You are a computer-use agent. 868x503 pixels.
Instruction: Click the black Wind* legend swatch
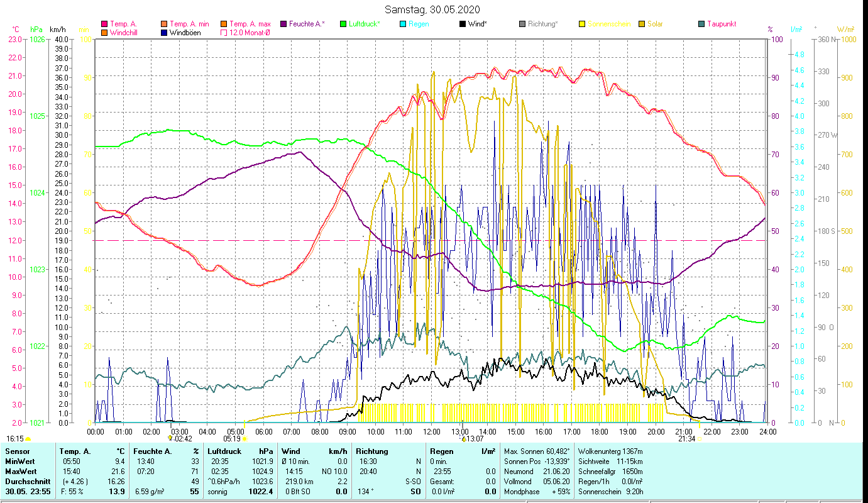click(x=462, y=25)
